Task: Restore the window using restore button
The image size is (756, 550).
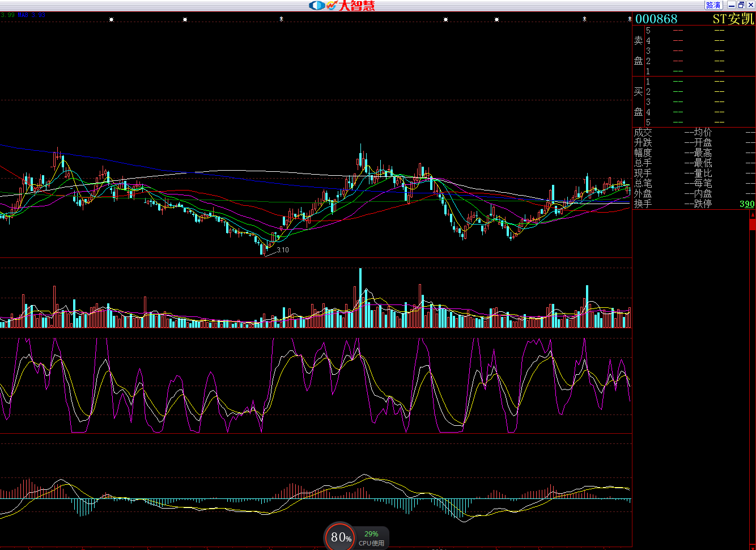Action: [x=741, y=5]
